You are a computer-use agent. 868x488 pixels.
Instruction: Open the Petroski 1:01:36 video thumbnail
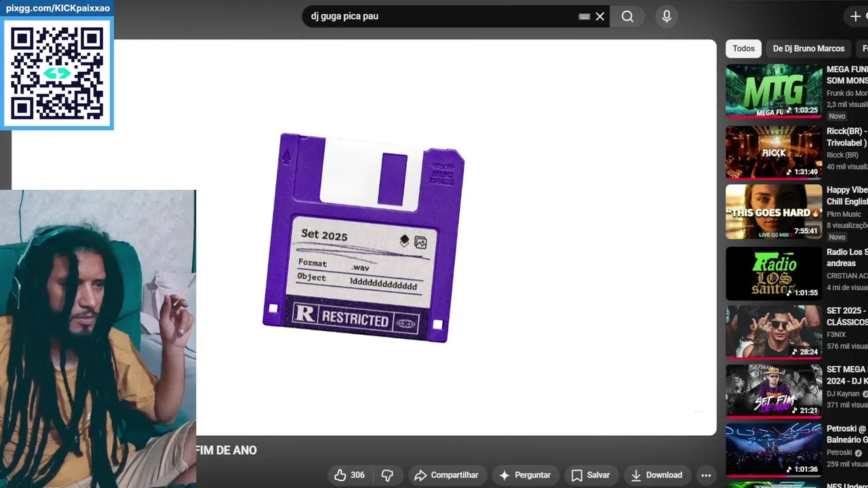[774, 450]
